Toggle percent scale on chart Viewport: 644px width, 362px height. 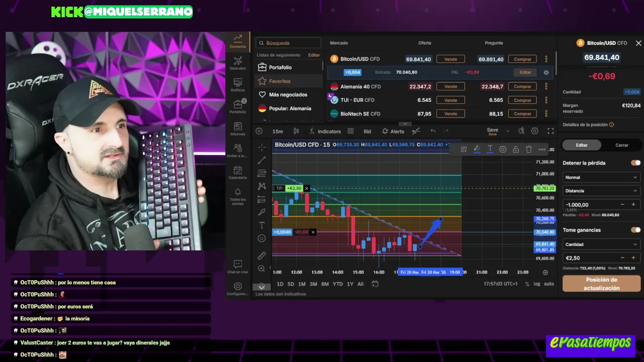527,284
